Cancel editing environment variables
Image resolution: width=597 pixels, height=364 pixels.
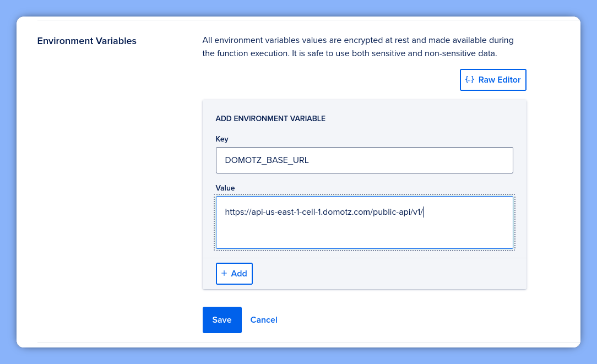263,319
